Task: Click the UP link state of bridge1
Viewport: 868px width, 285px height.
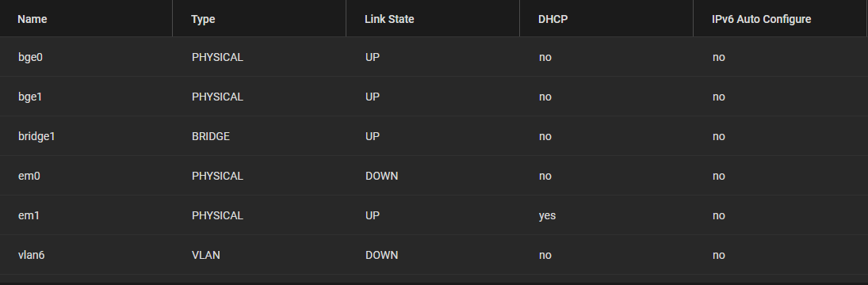Action: click(373, 136)
